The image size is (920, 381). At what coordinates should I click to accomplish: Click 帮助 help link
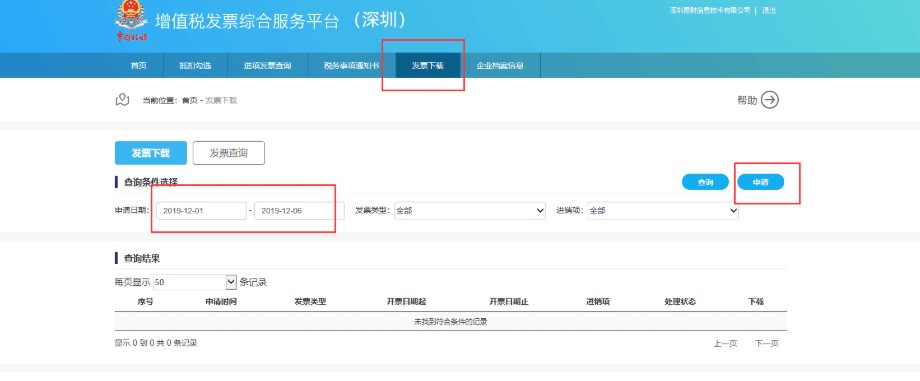747,100
